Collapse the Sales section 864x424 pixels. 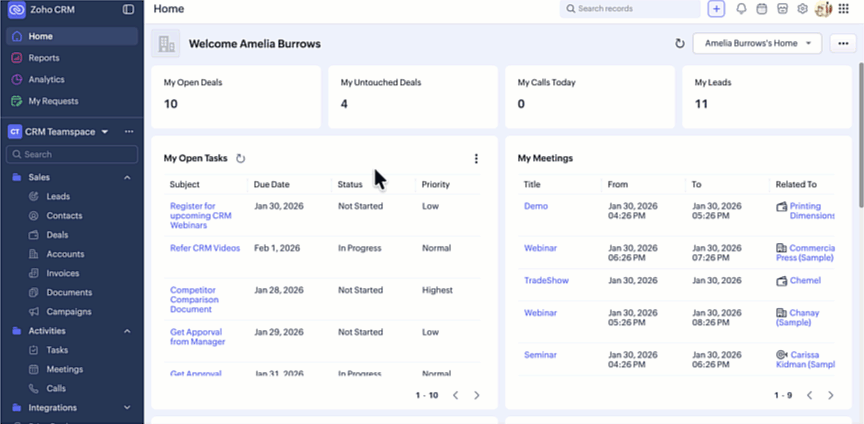(x=127, y=177)
